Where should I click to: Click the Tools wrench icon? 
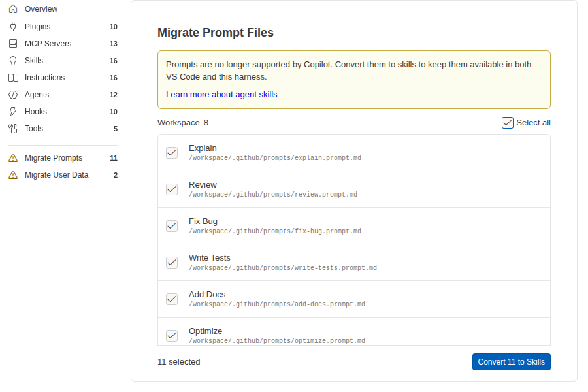pos(13,129)
